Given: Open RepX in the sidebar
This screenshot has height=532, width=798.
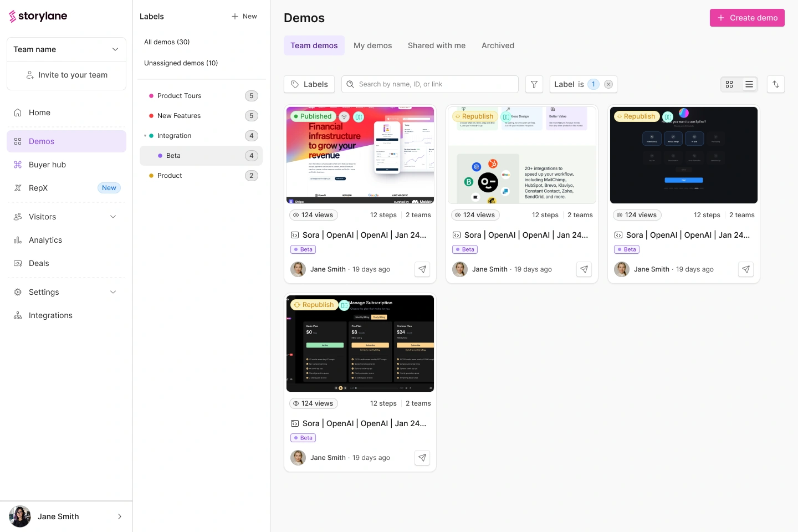Looking at the screenshot, I should pos(66,188).
